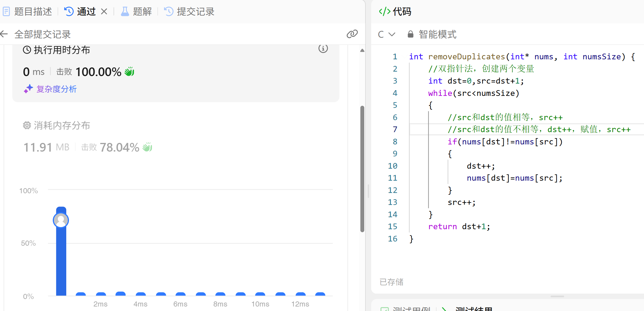Click the 'src++;' line 13
Screen dimensions: 644x311
pos(462,202)
